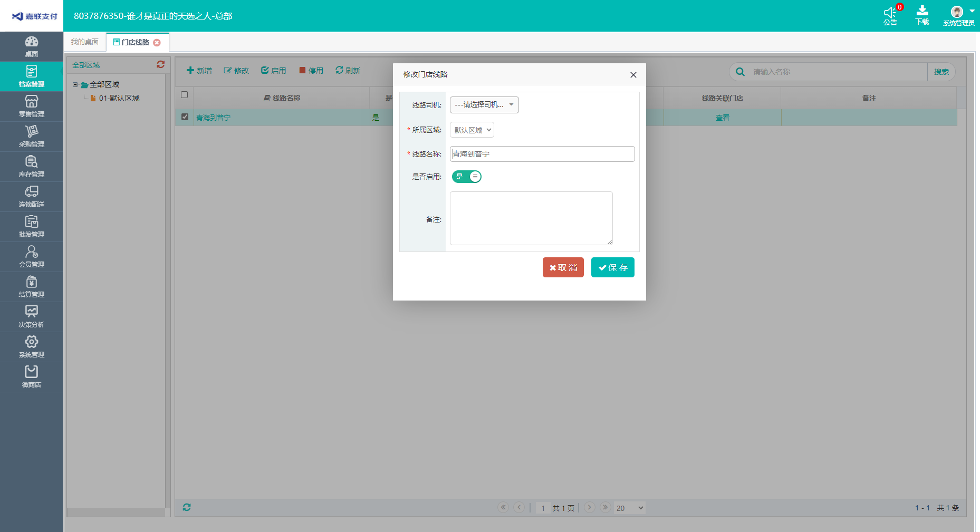Open 库存管理 in the sidebar
This screenshot has height=532, width=980.
(x=32, y=167)
